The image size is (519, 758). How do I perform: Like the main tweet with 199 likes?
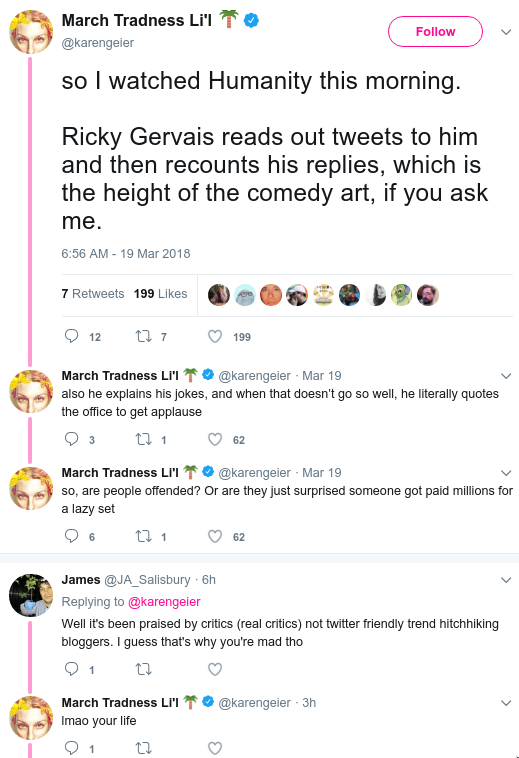tap(215, 336)
